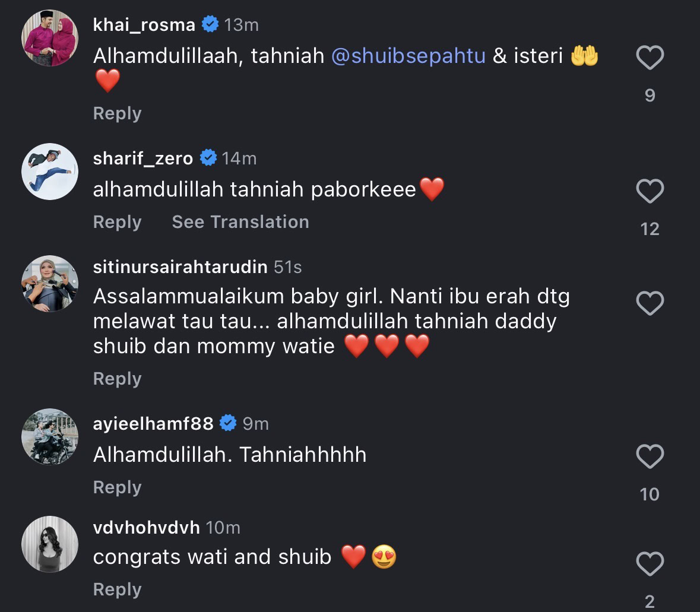Viewport: 700px width, 612px height.
Task: Open ayieelhamf88's motorcycle profile avatar
Action: [50, 437]
